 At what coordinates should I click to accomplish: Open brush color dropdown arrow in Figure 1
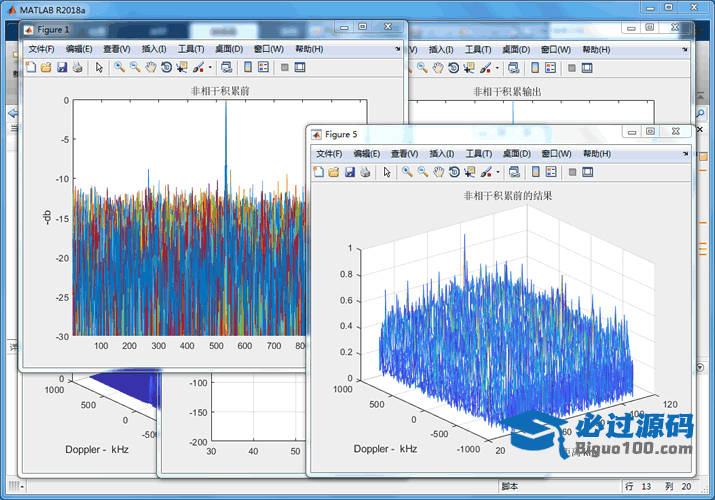point(208,67)
